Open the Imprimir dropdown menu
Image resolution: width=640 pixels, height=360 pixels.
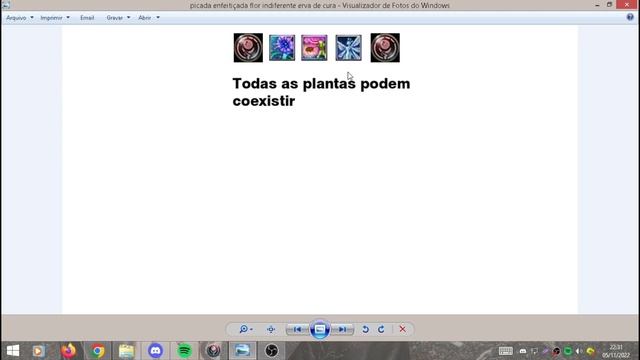tap(55, 18)
